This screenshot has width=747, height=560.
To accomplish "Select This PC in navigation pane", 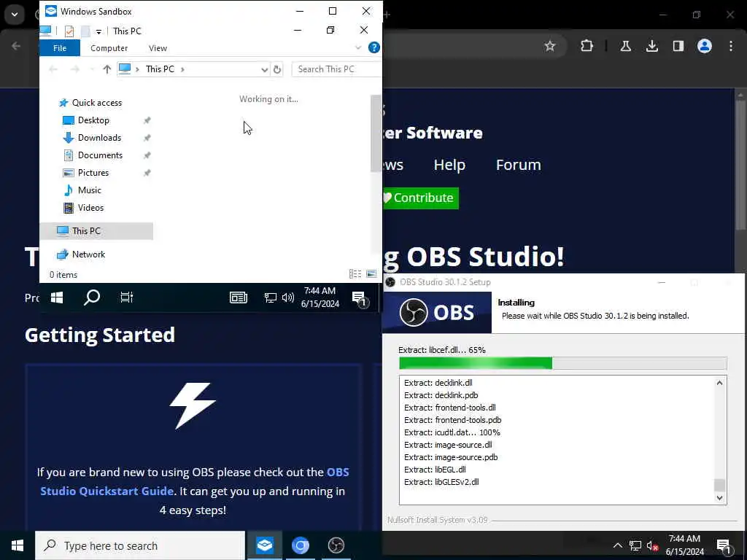I will click(96, 231).
